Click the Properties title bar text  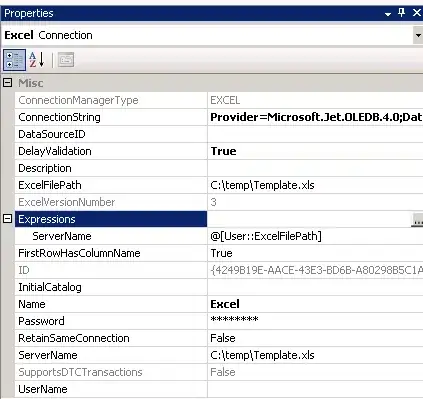pos(29,13)
